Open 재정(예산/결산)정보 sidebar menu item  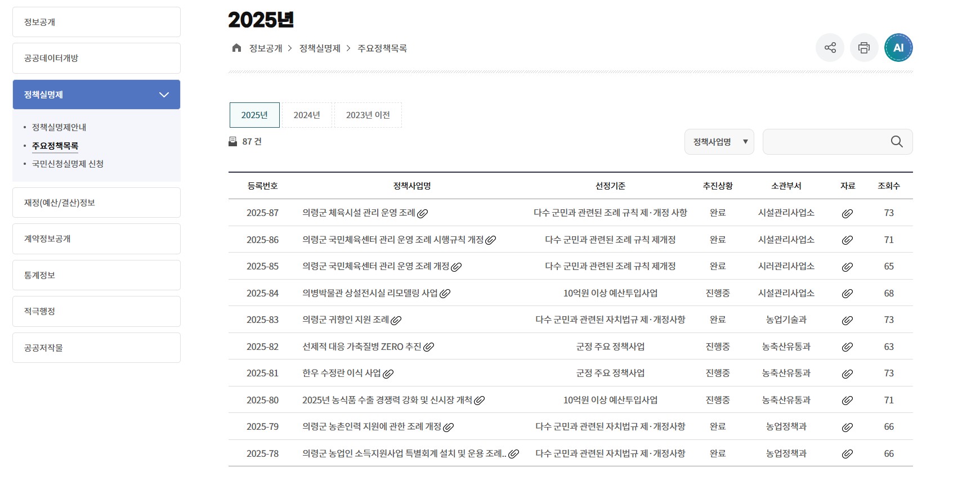click(x=96, y=203)
